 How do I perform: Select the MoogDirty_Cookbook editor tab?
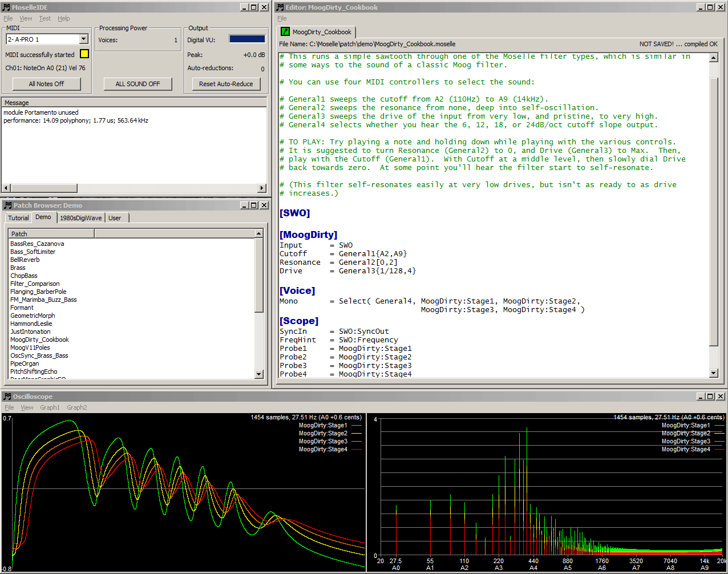317,32
